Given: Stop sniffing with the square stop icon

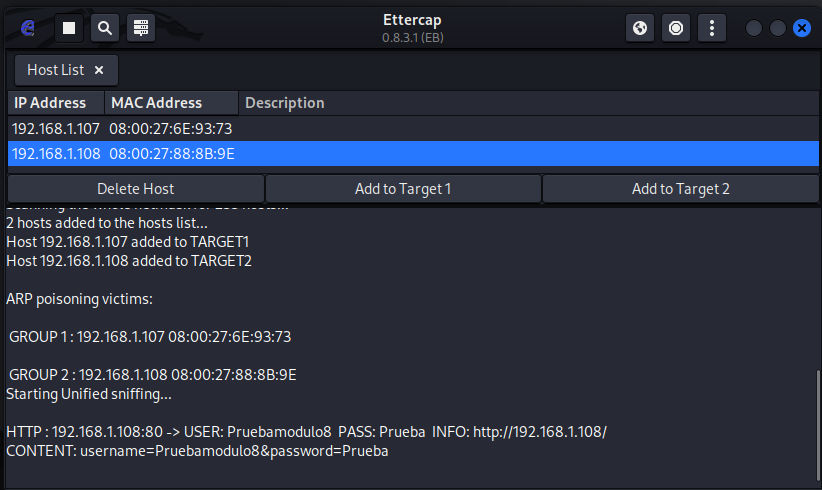Looking at the screenshot, I should tap(69, 28).
